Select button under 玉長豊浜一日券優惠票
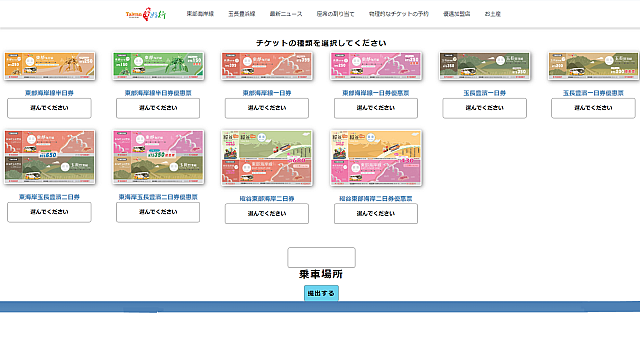The image size is (640, 360). [593, 108]
